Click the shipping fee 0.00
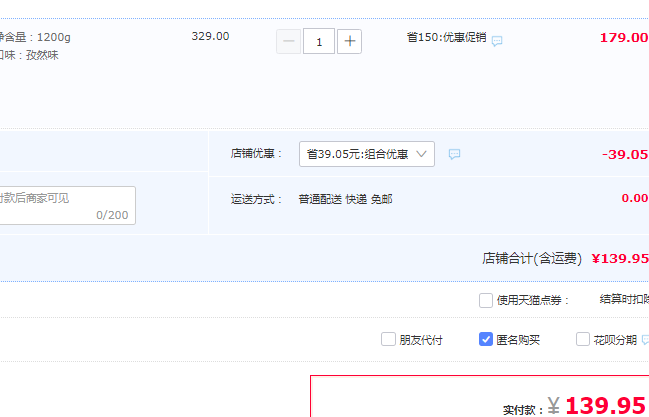Viewport: 649px width, 417px height. tap(635, 198)
